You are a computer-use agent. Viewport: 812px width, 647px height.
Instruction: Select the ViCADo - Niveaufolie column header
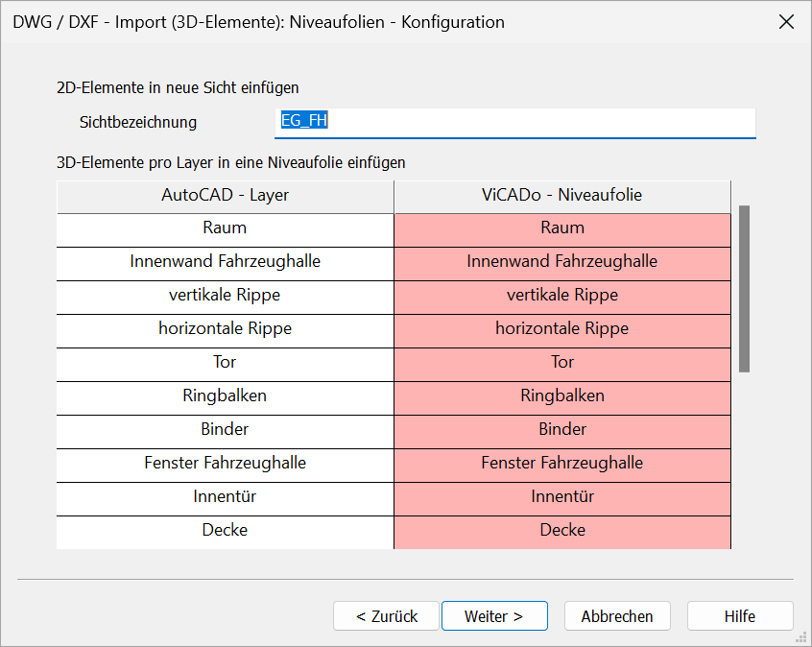tap(561, 196)
